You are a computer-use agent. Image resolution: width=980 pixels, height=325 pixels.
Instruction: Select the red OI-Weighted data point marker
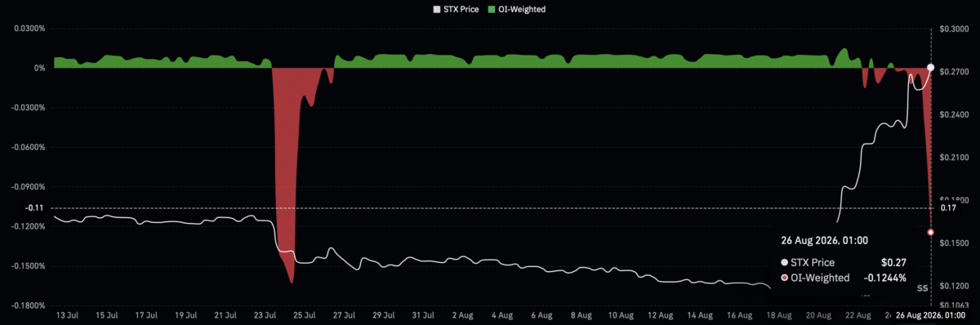931,232
